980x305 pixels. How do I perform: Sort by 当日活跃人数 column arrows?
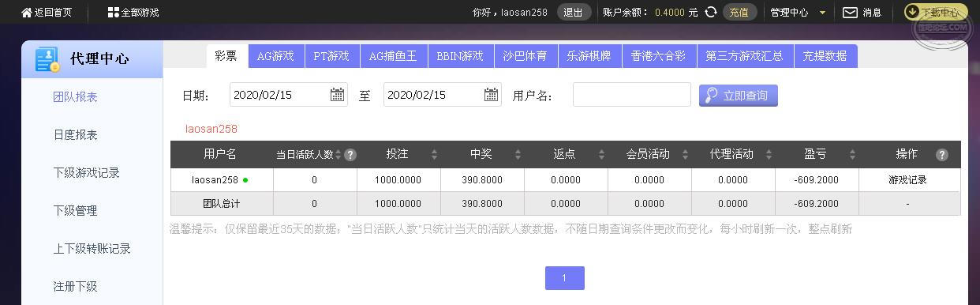pyautogui.click(x=339, y=155)
